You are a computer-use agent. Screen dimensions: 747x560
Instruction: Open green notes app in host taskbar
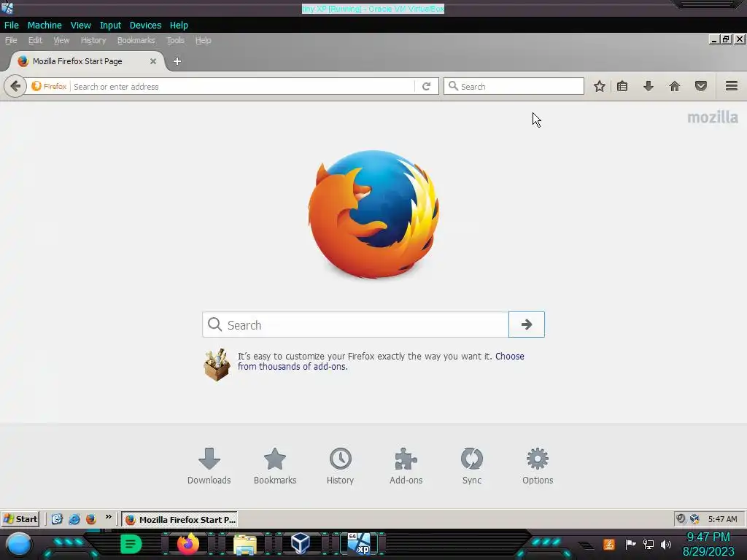[x=131, y=544]
